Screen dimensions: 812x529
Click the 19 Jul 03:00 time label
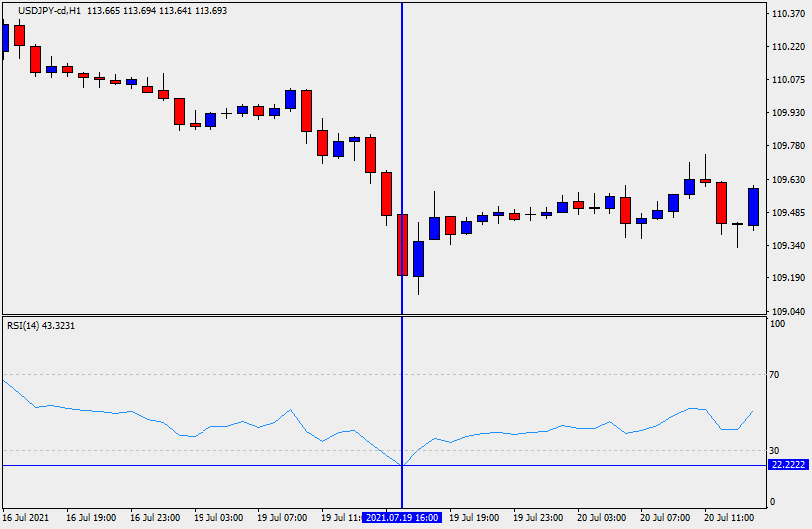(218, 518)
